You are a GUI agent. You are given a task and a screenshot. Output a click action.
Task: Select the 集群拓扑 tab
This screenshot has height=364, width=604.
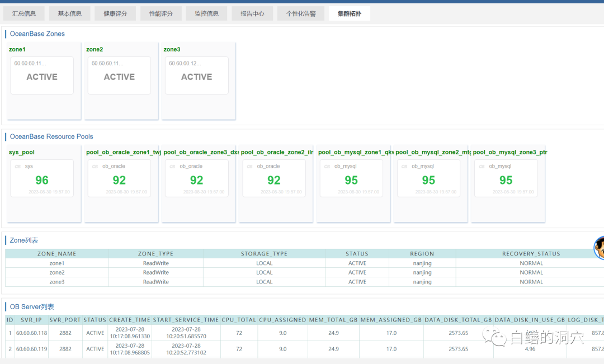click(x=350, y=13)
